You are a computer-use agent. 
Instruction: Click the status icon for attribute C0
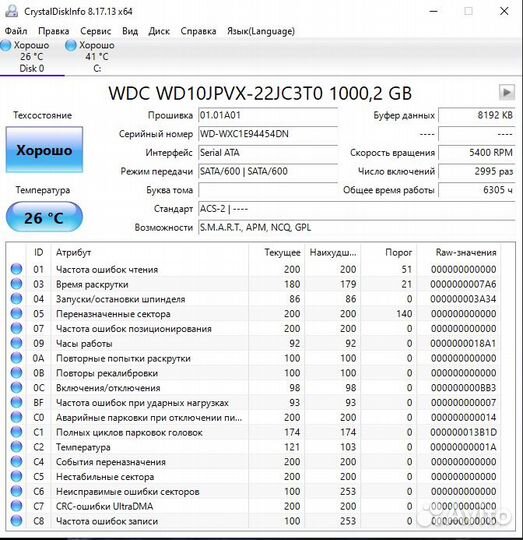click(x=16, y=417)
